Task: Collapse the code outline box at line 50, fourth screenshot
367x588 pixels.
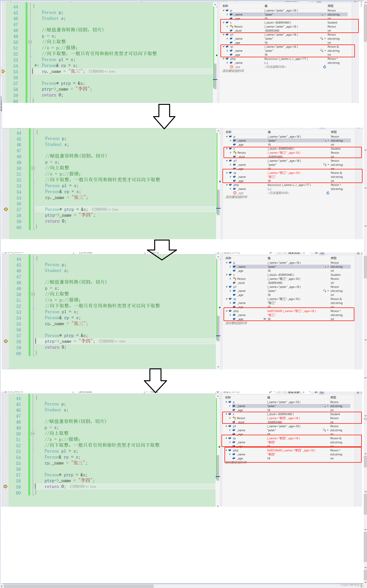Action: pos(33,434)
